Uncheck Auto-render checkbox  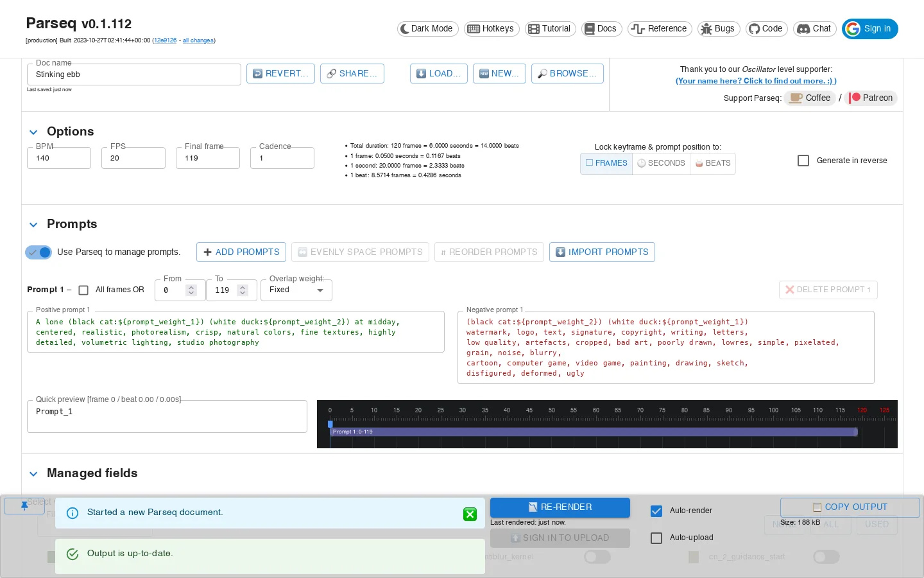pos(656,511)
